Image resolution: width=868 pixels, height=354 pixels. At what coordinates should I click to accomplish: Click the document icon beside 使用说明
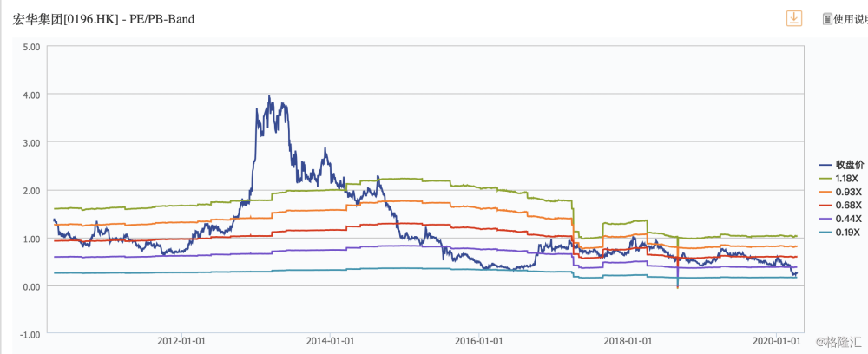826,19
